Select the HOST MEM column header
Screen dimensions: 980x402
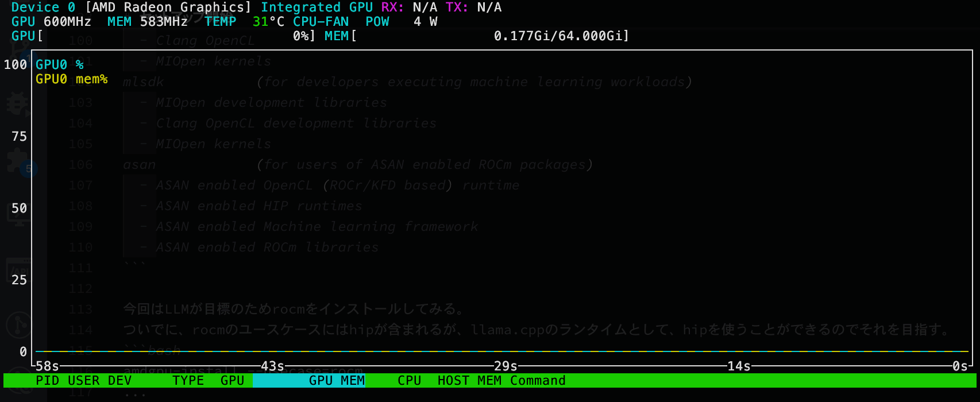coord(470,381)
